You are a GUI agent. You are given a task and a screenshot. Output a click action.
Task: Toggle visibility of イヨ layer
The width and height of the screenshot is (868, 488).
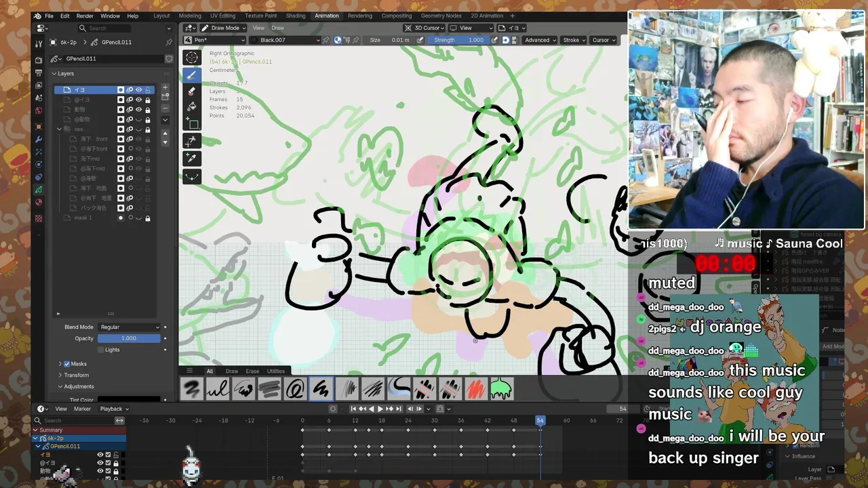(x=138, y=89)
